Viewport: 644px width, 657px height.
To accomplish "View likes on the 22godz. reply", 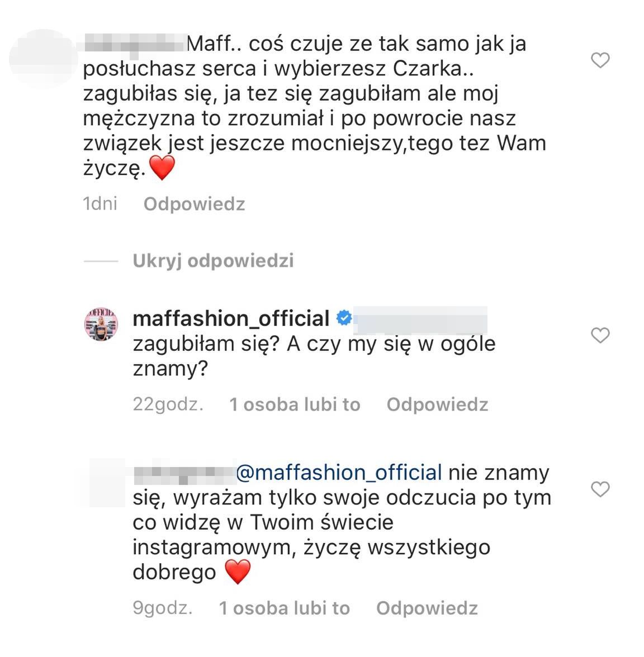I will (295, 404).
